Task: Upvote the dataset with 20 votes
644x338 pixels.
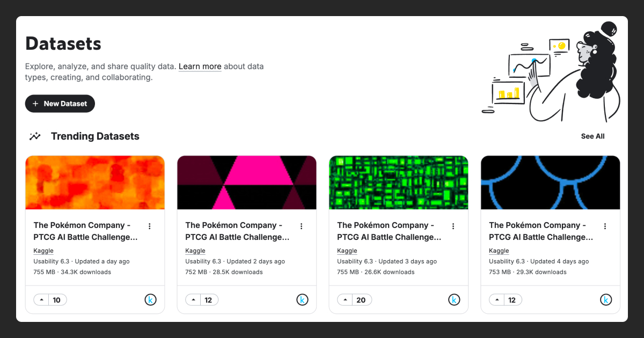Action: tap(345, 300)
